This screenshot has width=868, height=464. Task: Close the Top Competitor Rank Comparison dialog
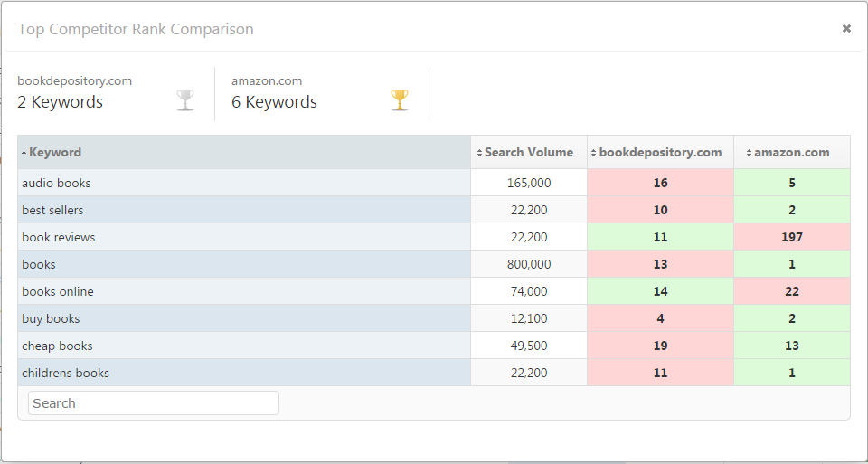846,29
